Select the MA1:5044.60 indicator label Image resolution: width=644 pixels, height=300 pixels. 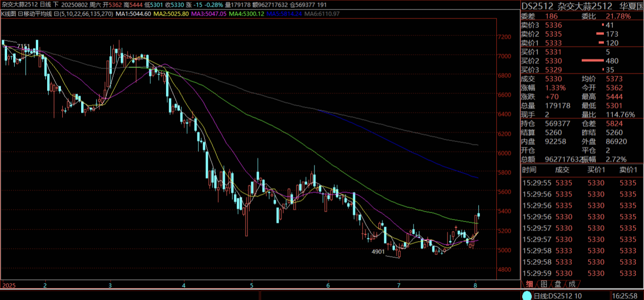(133, 14)
